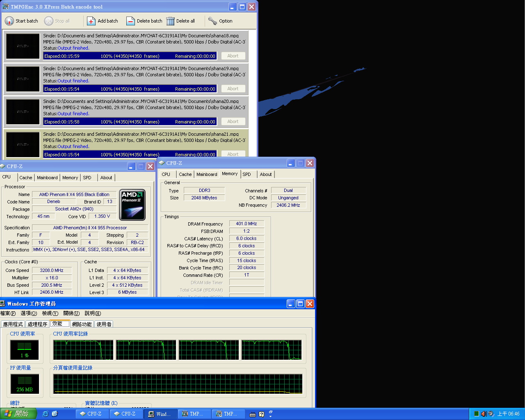This screenshot has height=420, width=525.
Task: Click Start batch in TMPGEnc toolbar
Action: [x=22, y=21]
